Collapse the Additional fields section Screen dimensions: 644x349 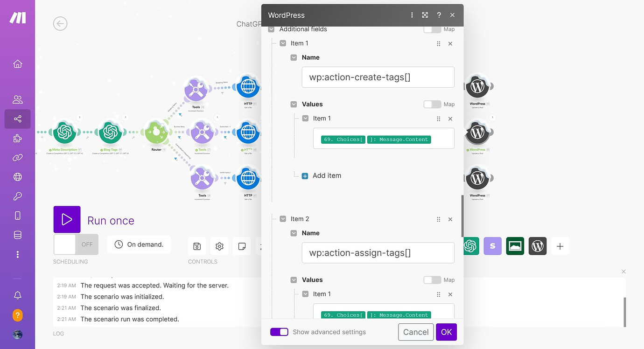(272, 29)
